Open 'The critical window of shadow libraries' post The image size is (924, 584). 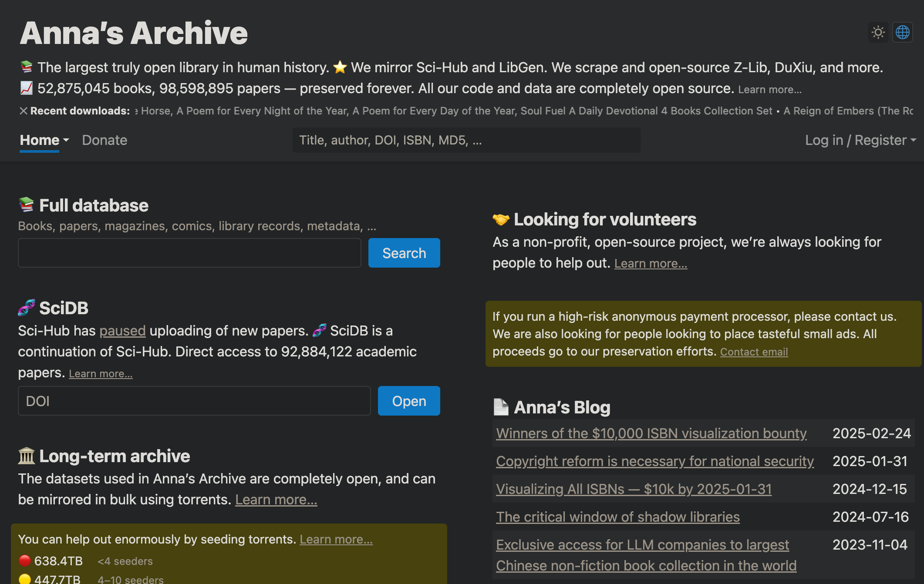pyautogui.click(x=617, y=517)
